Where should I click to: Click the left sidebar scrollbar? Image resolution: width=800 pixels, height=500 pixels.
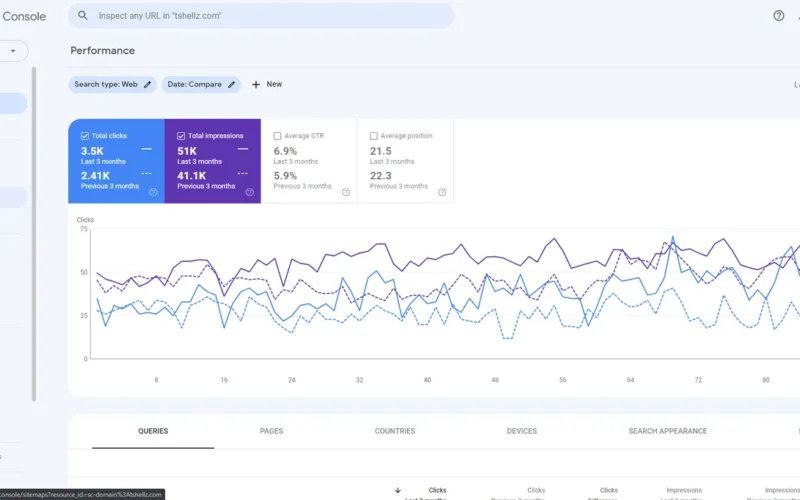point(34,234)
